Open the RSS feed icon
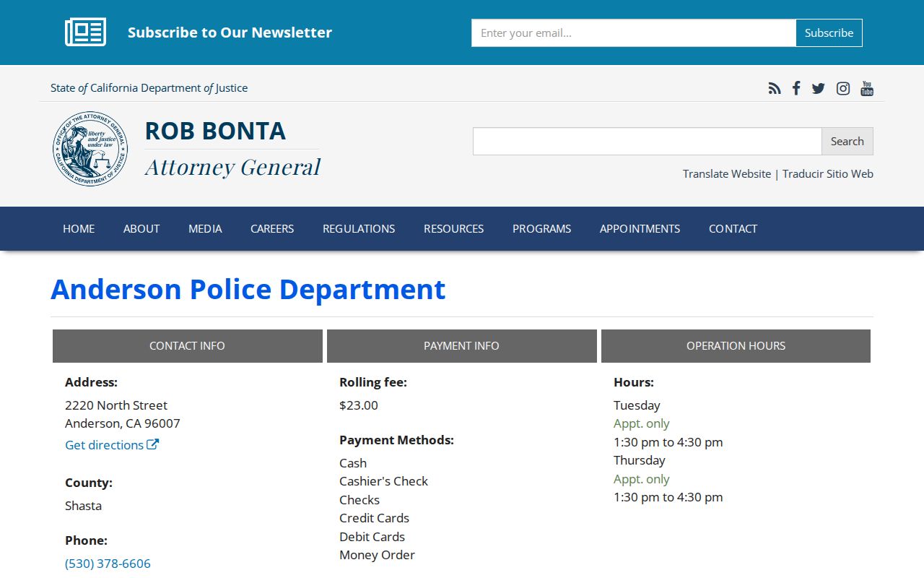 point(775,88)
